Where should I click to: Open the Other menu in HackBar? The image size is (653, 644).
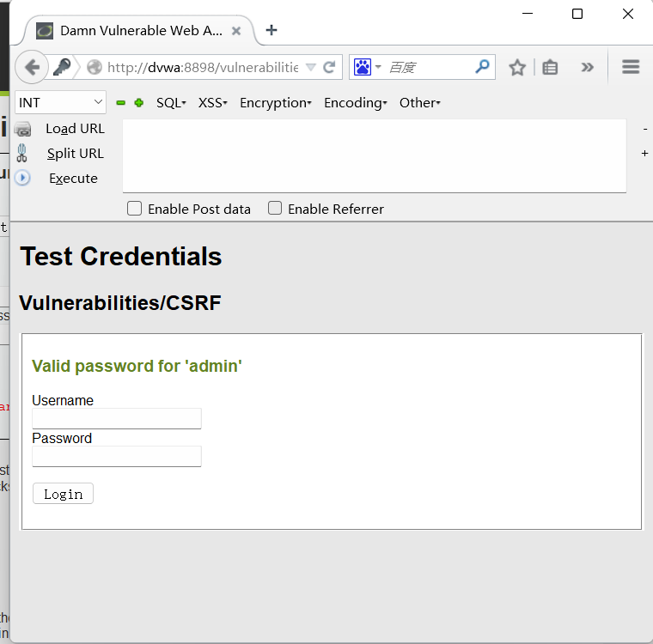click(420, 103)
